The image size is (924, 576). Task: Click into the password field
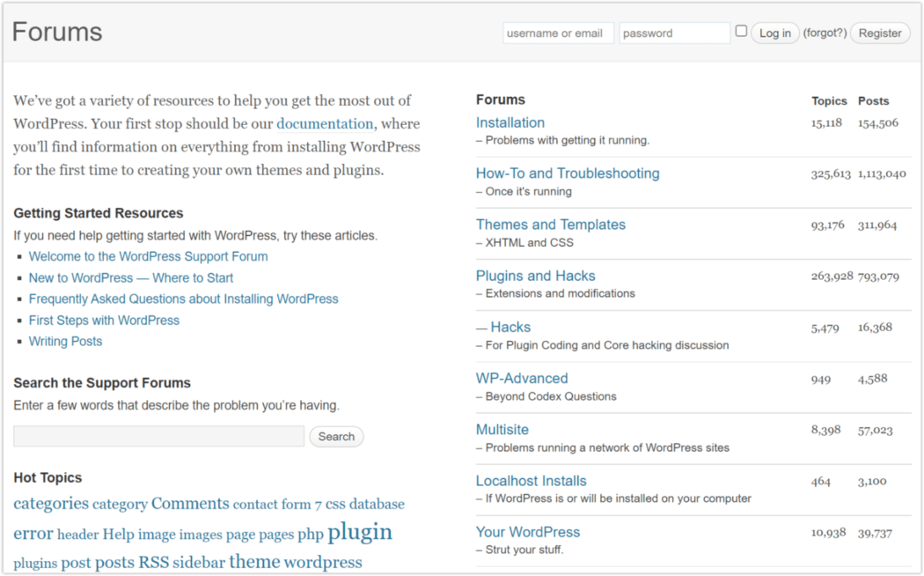pos(674,33)
